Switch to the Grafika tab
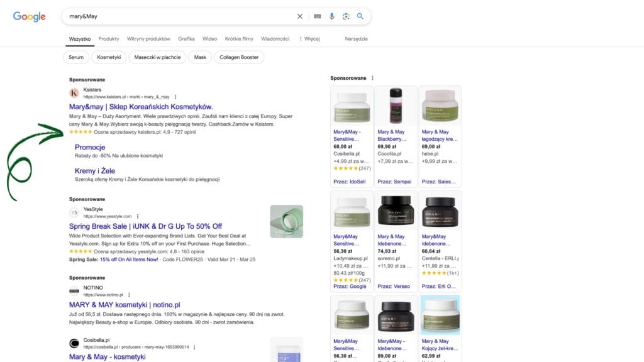The image size is (644, 362). coord(186,38)
